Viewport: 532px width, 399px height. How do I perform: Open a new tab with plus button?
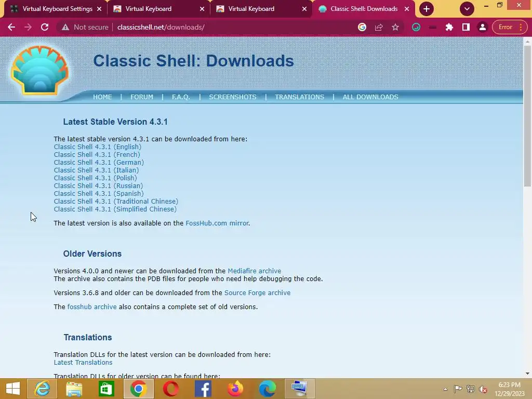pos(427,9)
